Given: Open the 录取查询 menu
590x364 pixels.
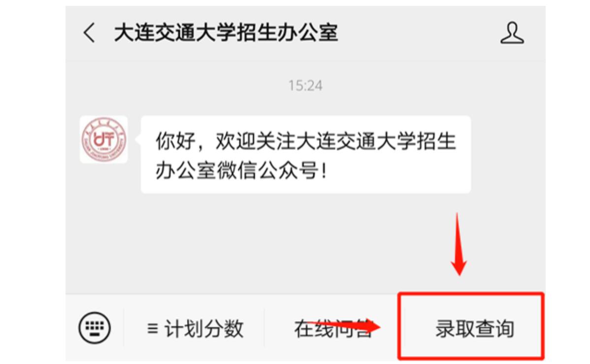Looking at the screenshot, I should click(x=475, y=328).
